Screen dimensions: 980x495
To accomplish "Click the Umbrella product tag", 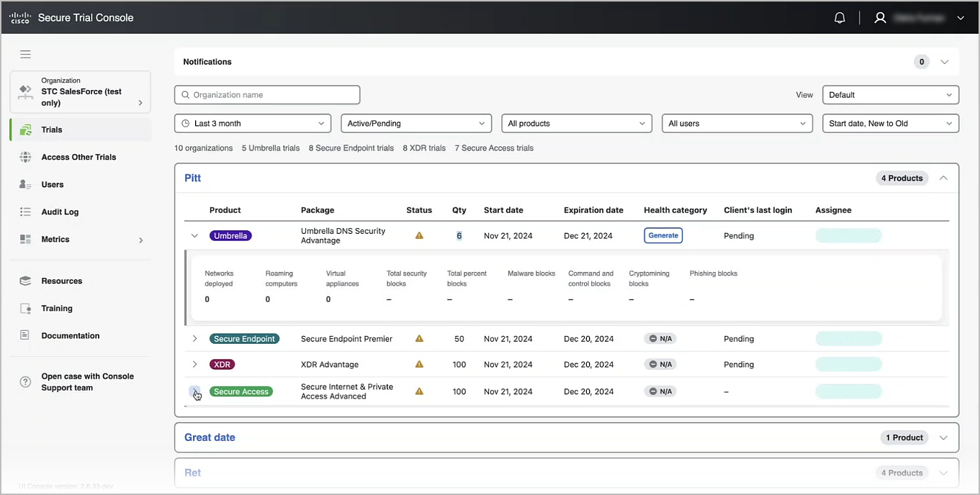I will [230, 235].
